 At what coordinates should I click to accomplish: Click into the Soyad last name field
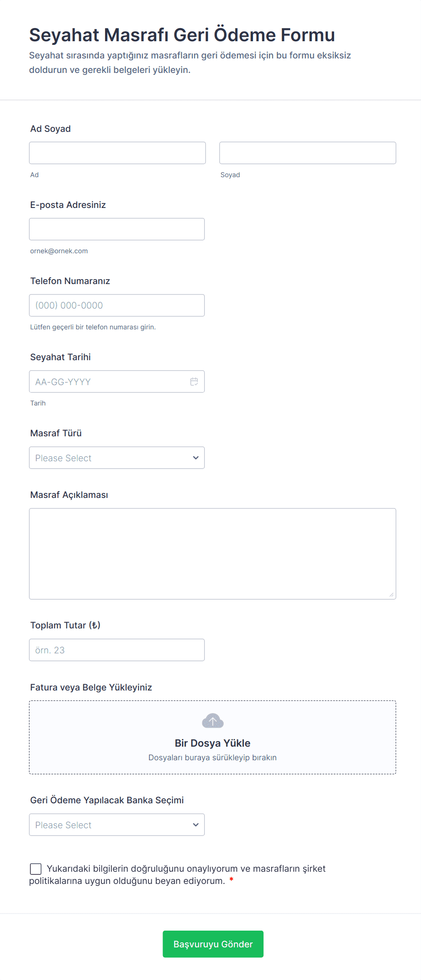307,153
